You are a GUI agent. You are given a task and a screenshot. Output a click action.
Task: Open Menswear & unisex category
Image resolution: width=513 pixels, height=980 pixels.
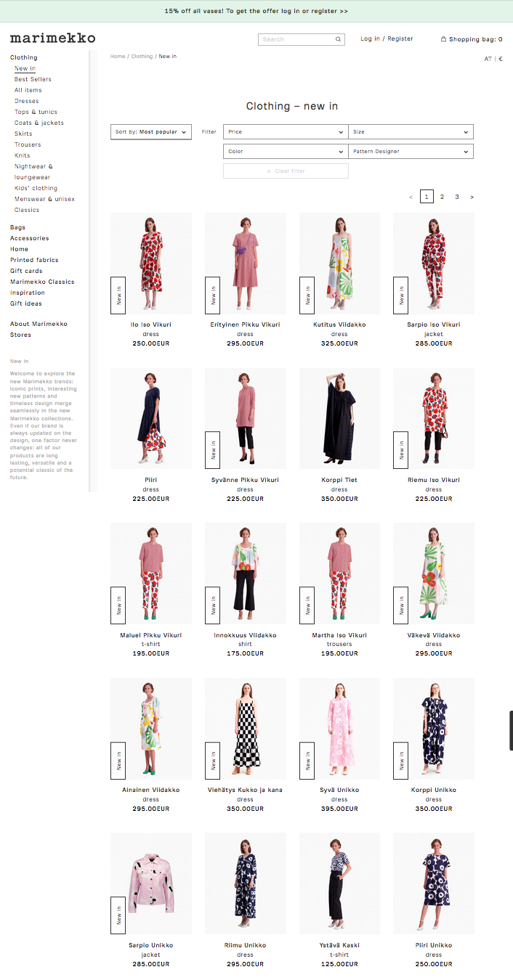pos(44,199)
